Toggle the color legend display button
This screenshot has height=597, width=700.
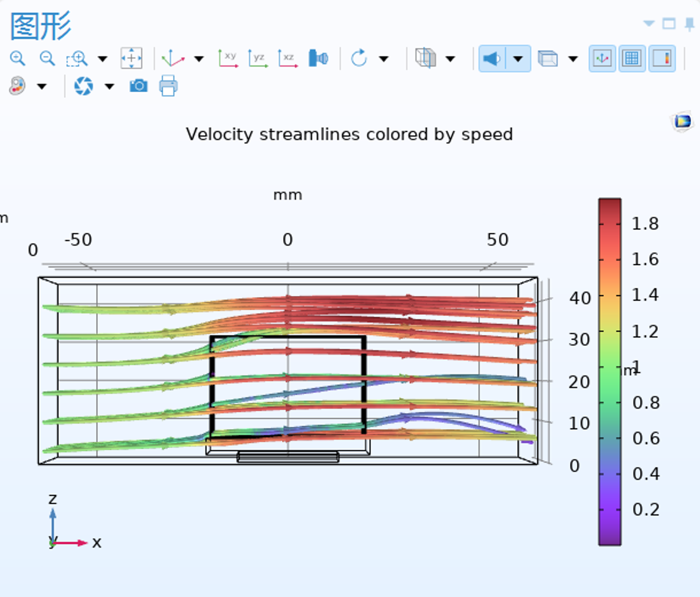(x=662, y=58)
